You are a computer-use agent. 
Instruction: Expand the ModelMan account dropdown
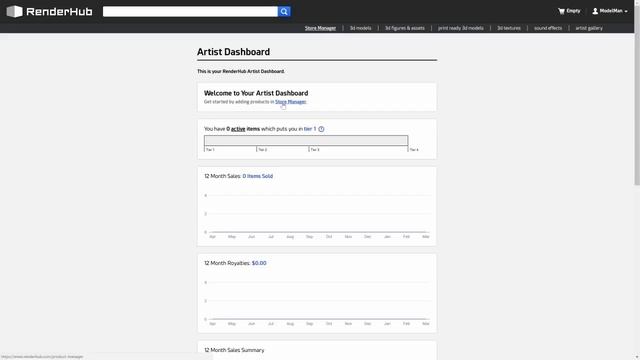point(626,11)
